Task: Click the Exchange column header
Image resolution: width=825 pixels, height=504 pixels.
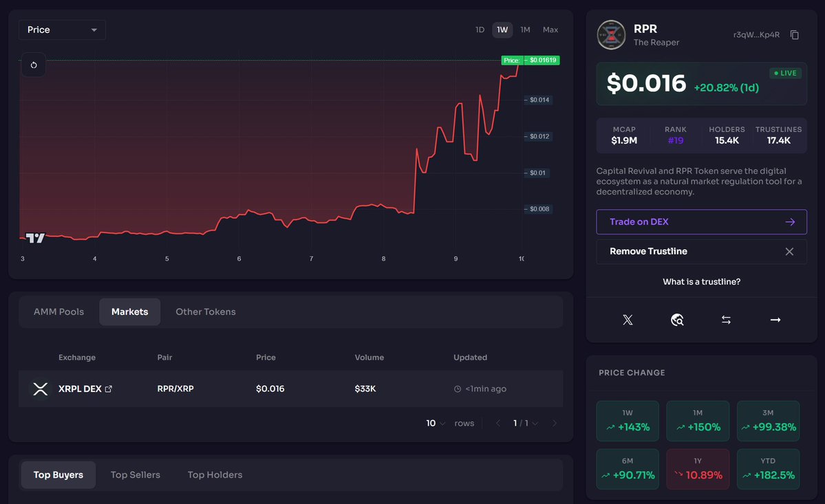Action: [x=77, y=358]
